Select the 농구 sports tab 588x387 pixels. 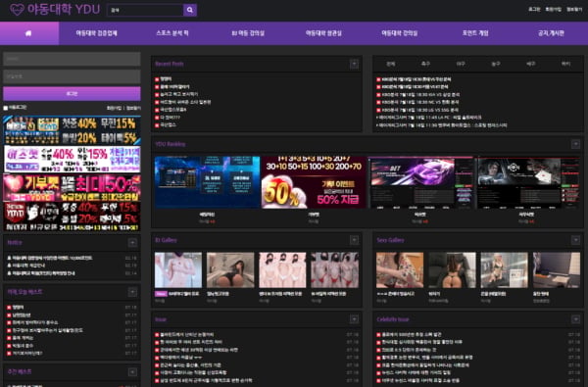click(496, 64)
